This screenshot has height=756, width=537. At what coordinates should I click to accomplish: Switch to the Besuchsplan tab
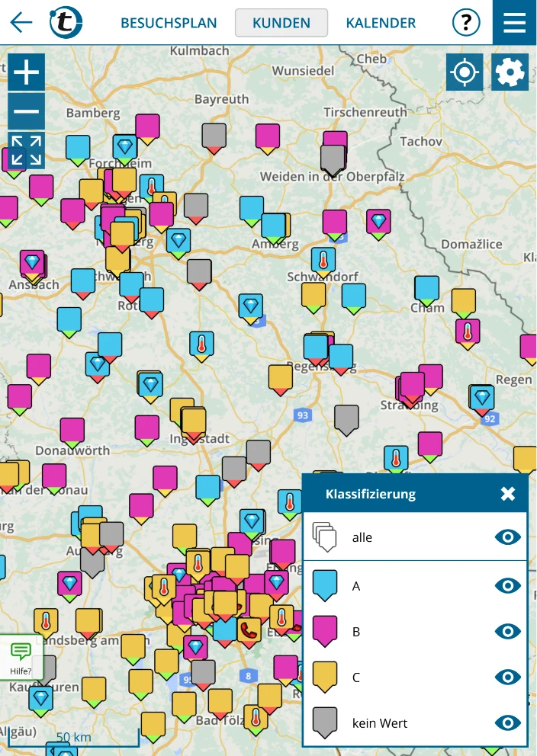click(169, 23)
